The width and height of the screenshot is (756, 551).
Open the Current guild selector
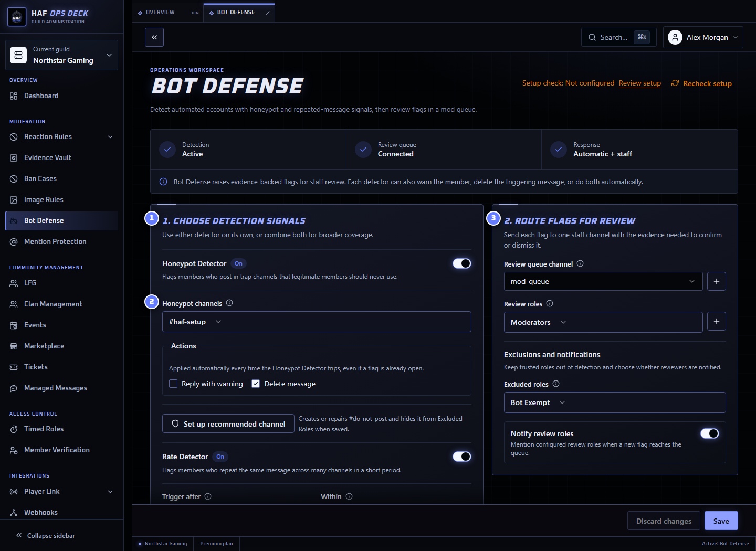(61, 55)
